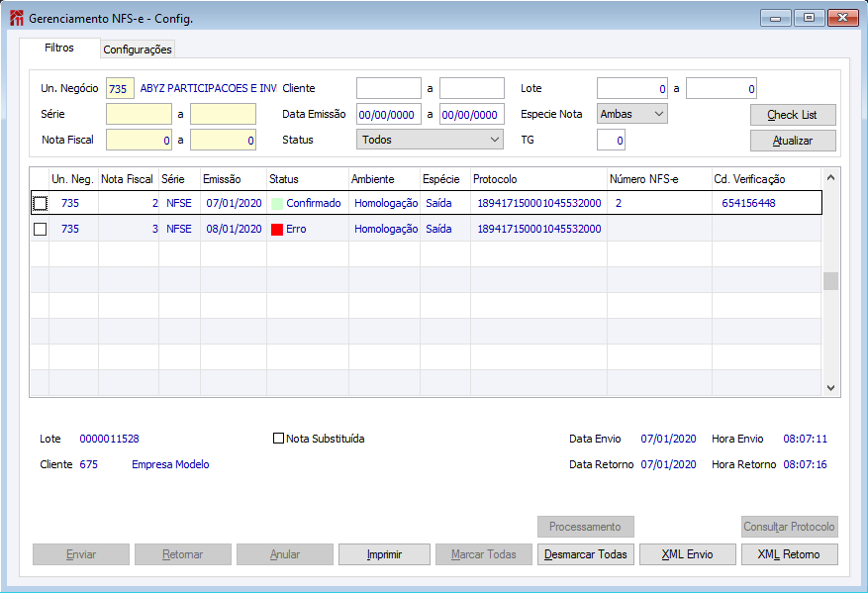Click Desmarcar Todas button
Viewport: 868px width, 593px height.
(586, 554)
